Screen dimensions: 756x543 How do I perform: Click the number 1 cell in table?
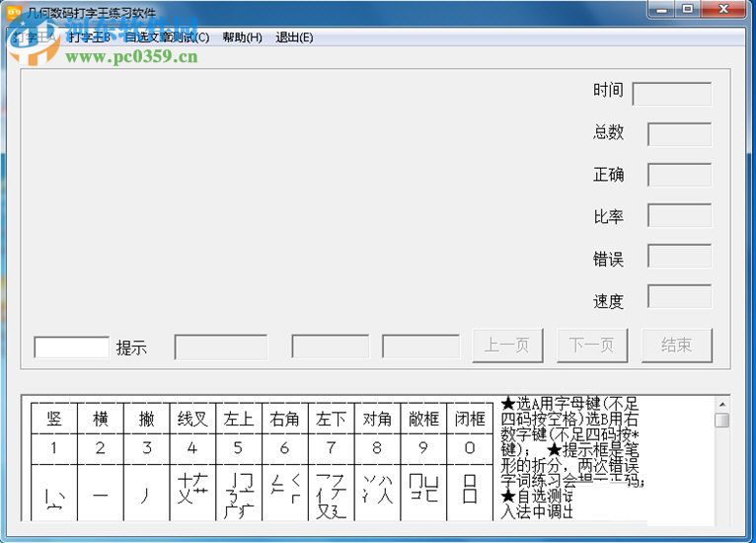(54, 448)
